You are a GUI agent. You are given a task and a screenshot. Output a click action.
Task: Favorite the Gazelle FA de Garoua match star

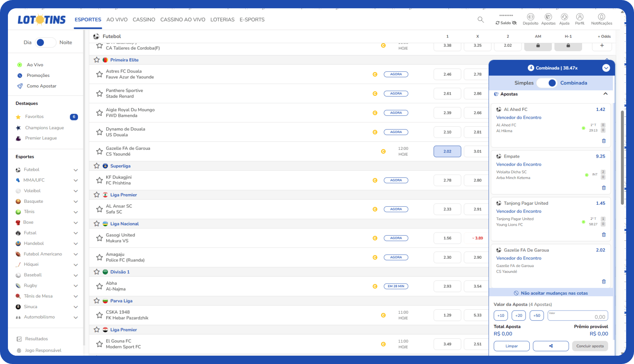99,151
